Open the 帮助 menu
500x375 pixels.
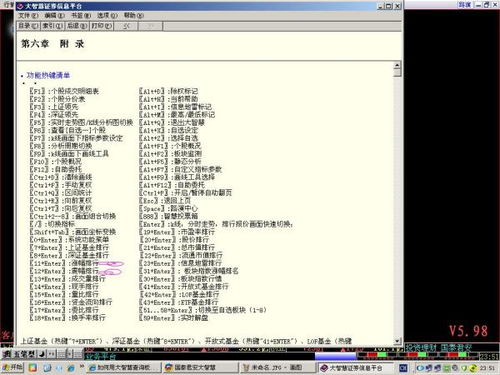pos(133,15)
